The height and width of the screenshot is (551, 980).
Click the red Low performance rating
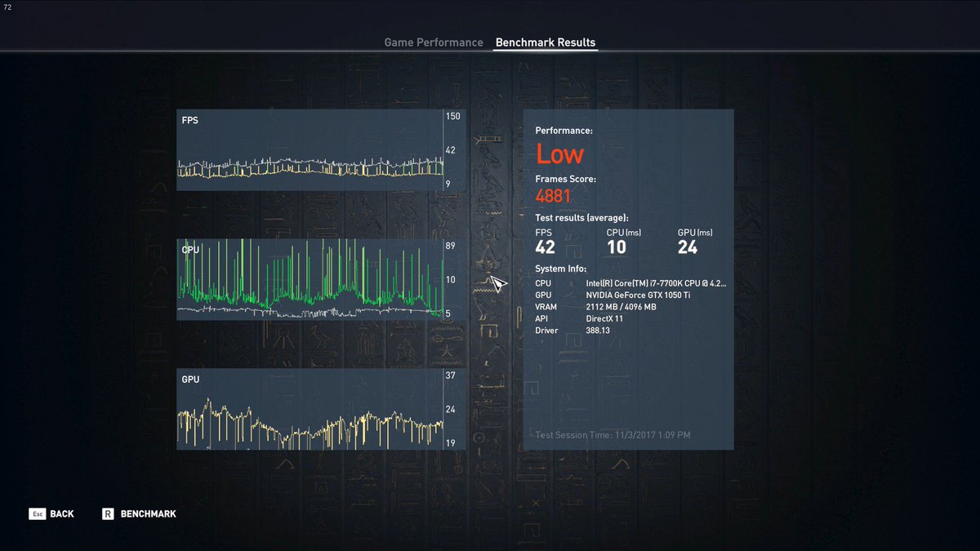coord(560,154)
